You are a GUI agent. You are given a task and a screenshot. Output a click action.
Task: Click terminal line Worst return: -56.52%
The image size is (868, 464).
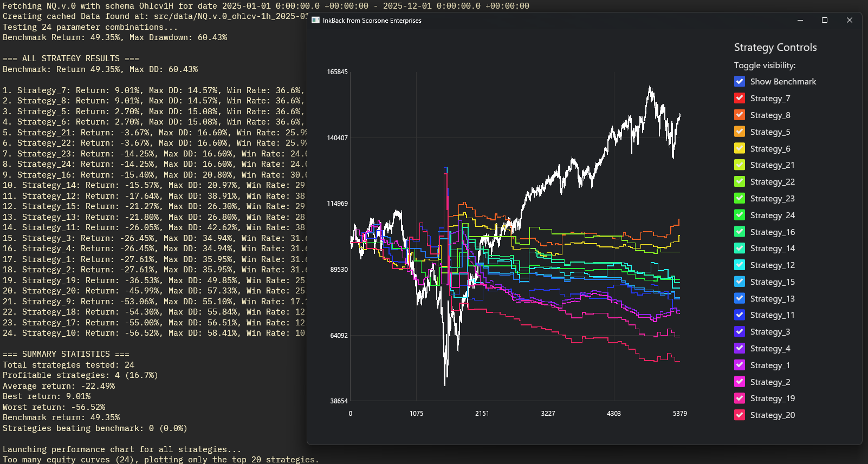coord(54,407)
